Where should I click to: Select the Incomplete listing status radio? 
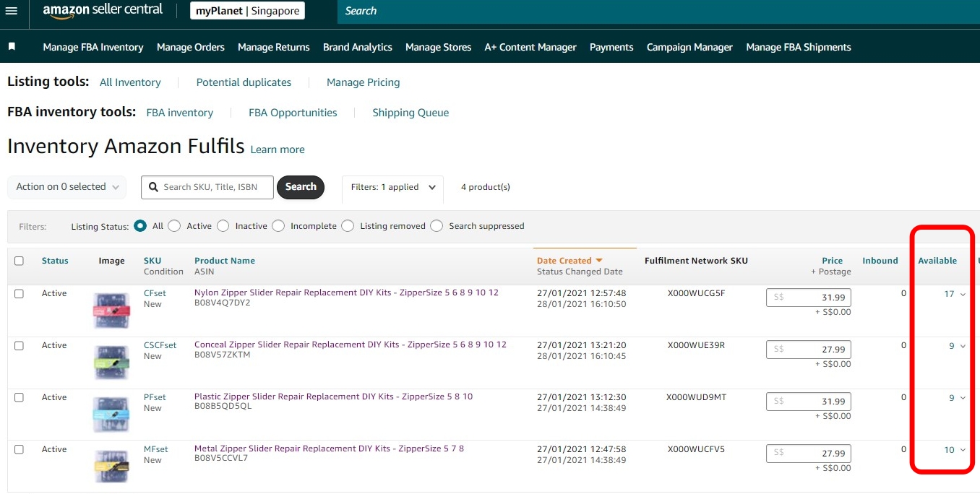pos(278,226)
